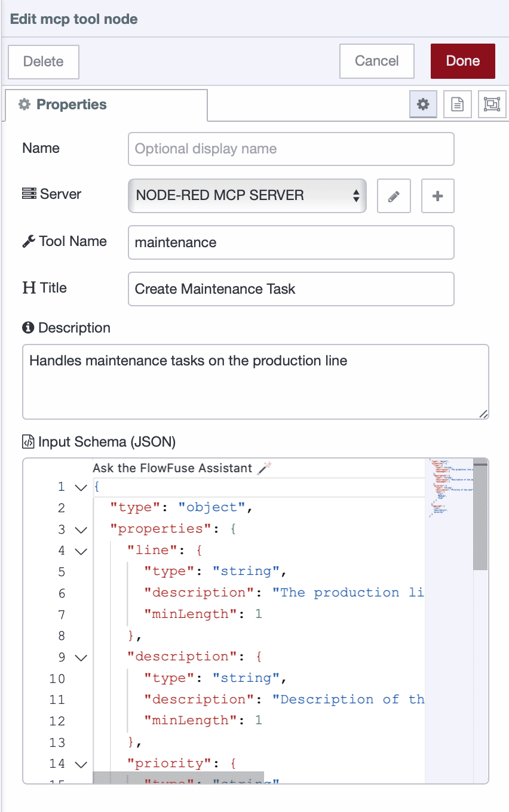Click the optional display Name field

(291, 149)
